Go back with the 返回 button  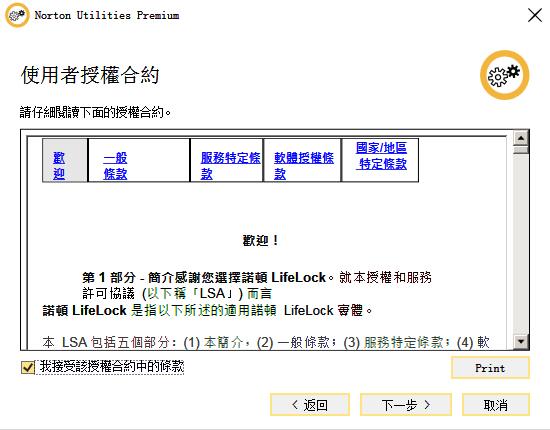pos(310,405)
